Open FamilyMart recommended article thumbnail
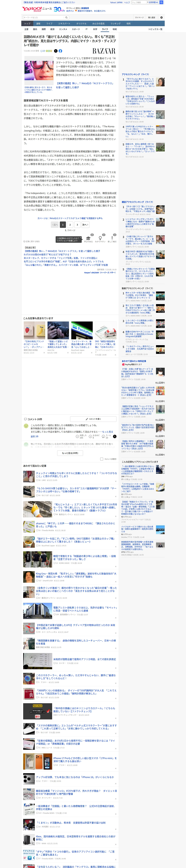Screen dimensions: 186x868 coord(82,330)
